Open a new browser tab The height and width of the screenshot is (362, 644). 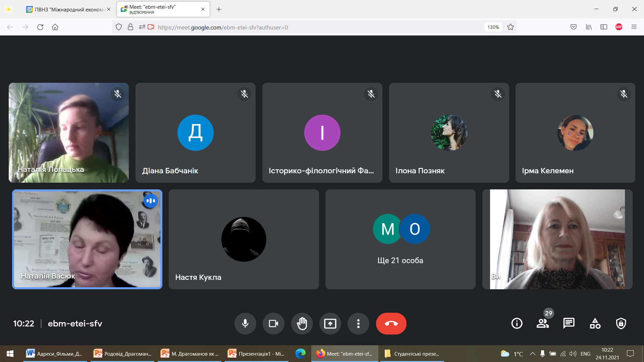(x=219, y=9)
